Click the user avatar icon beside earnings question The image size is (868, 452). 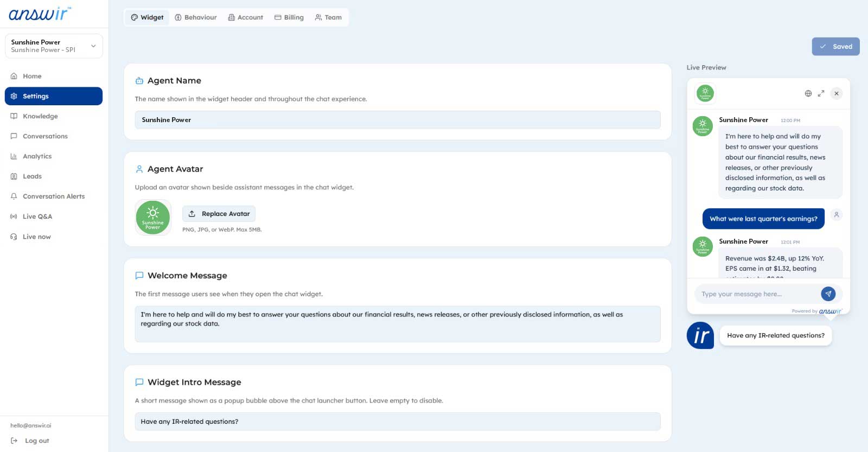coord(837,215)
